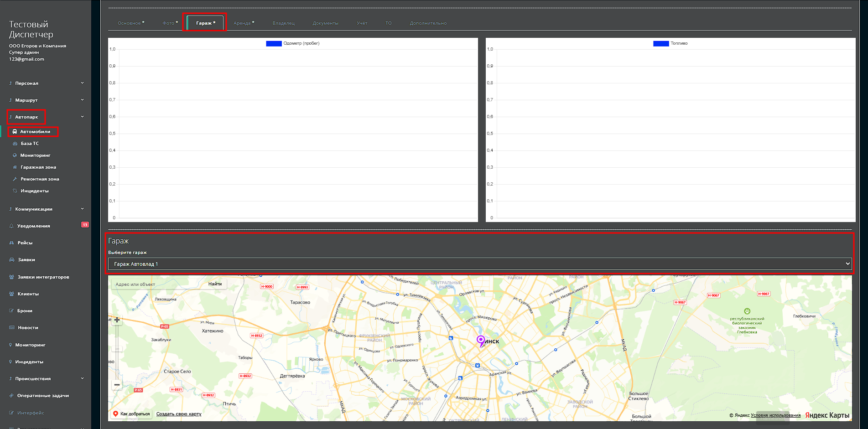Open Заявки интеграторов sidebar icon

[11, 277]
